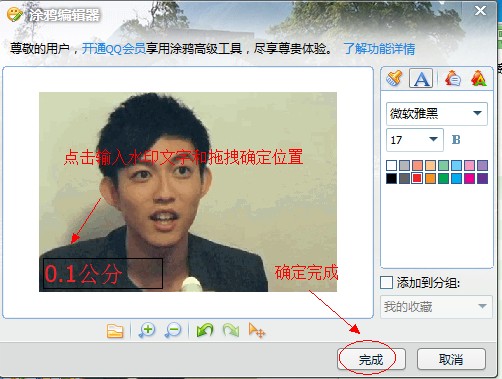Pick the black color swatch
This screenshot has height=379, width=502.
pyautogui.click(x=391, y=178)
